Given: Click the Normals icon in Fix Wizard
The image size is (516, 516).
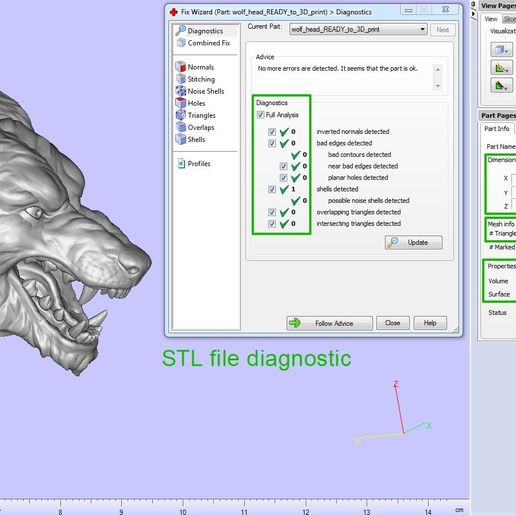Looking at the screenshot, I should click(x=181, y=67).
